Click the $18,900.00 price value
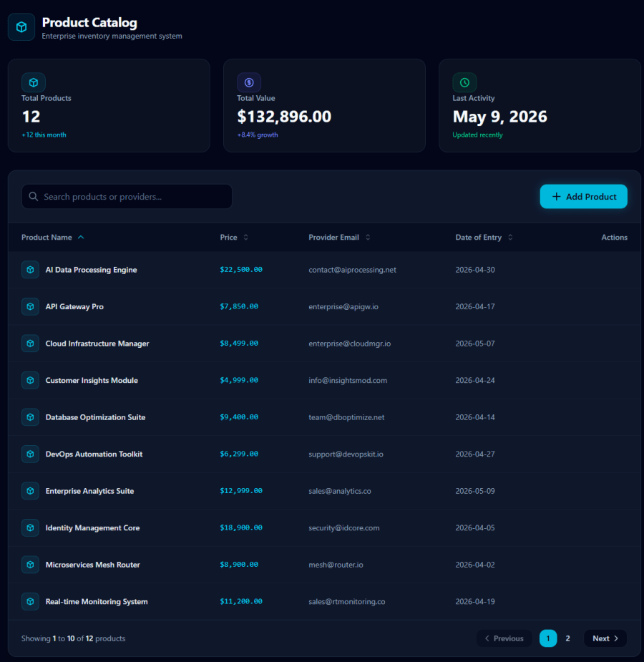Viewport: 644px width, 662px height. (241, 527)
